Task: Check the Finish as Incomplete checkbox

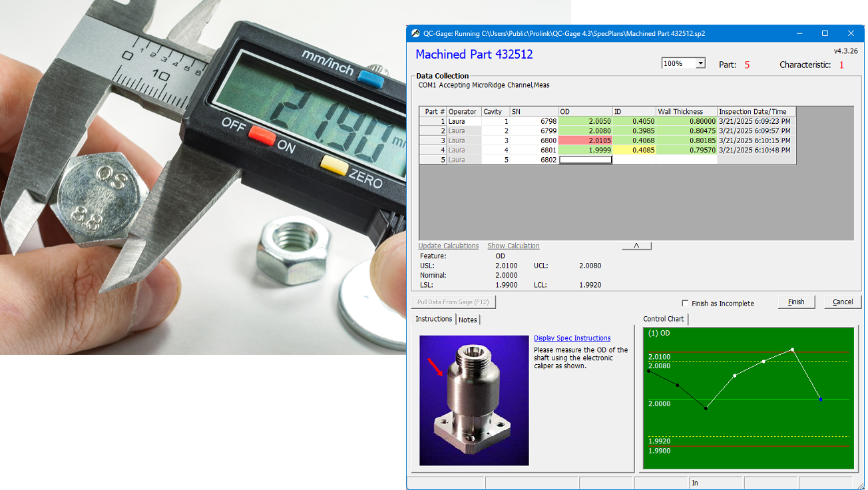Action: click(686, 304)
